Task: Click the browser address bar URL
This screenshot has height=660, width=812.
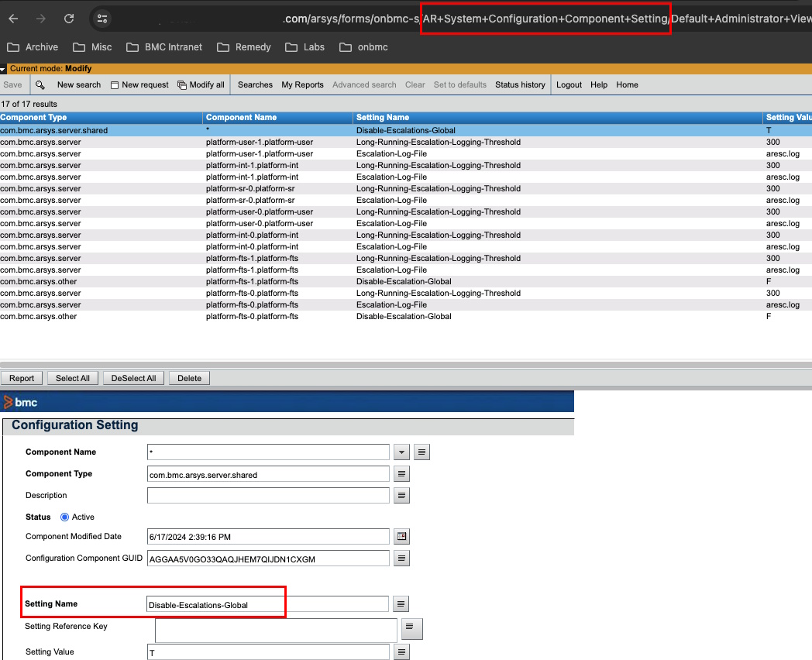Action: pyautogui.click(x=547, y=19)
